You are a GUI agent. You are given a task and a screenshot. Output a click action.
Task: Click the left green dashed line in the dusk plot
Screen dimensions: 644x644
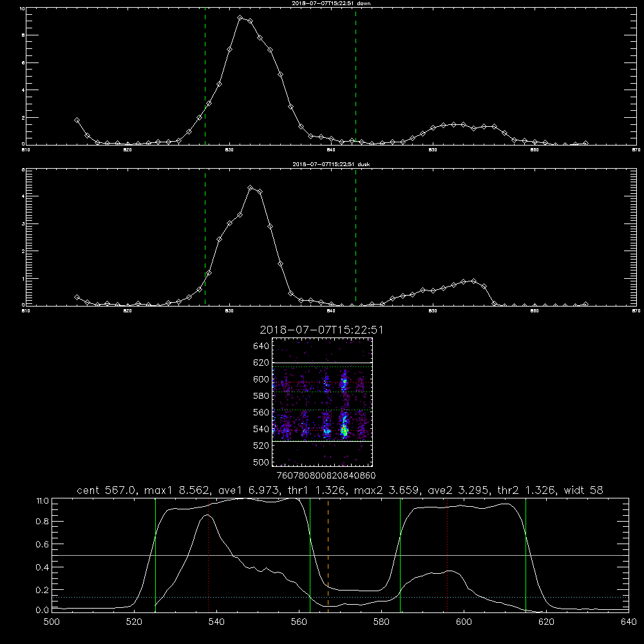205,238
